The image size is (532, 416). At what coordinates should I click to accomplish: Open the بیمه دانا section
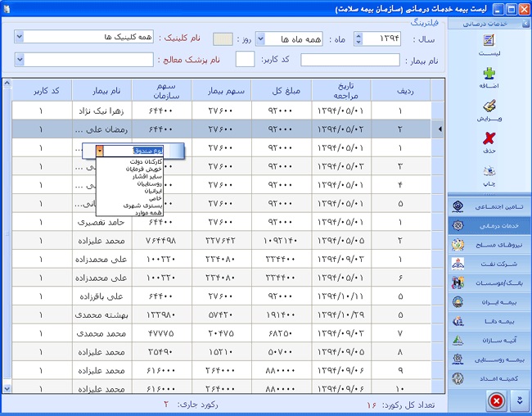[x=489, y=321]
